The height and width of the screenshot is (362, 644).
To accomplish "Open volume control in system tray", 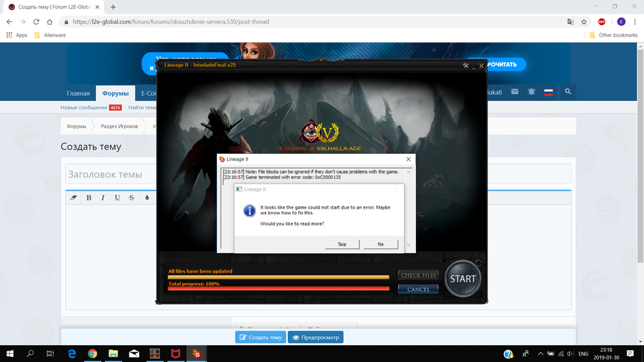I will [571, 354].
